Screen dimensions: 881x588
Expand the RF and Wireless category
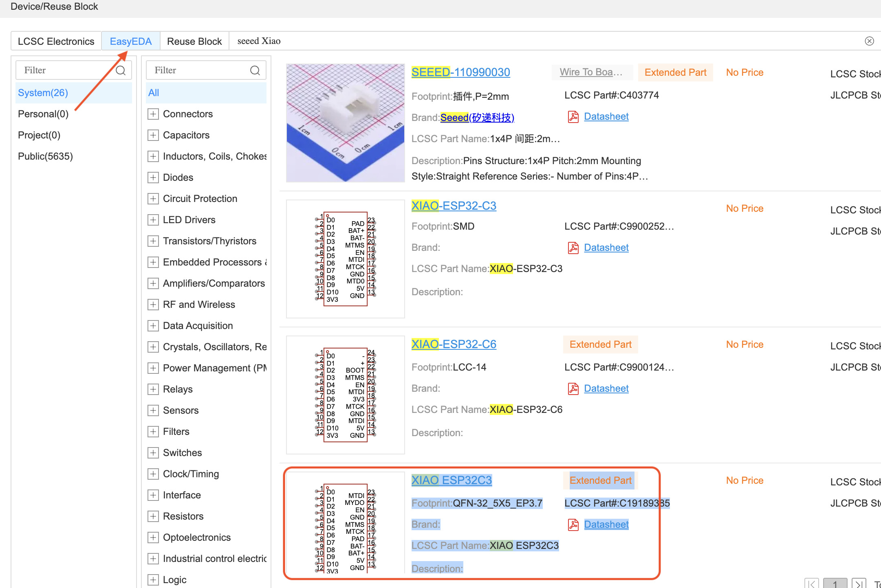pyautogui.click(x=153, y=305)
